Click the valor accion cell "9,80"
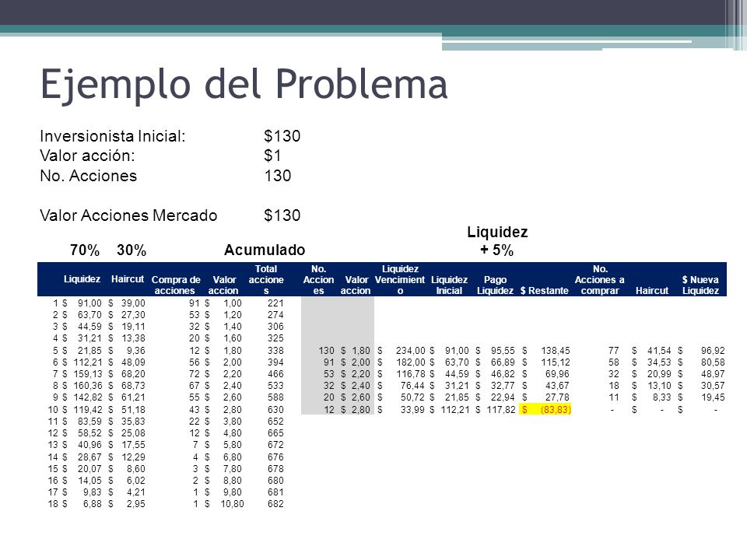This screenshot has height=560, width=747. [x=233, y=492]
